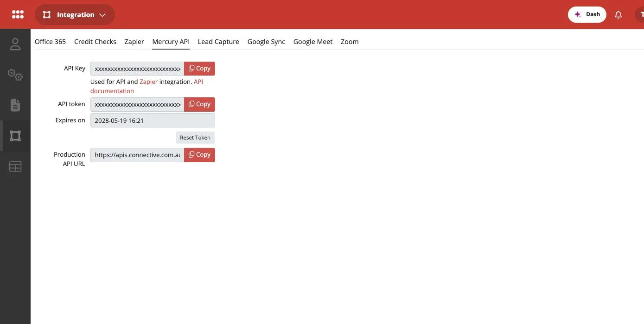Open the API documentation link

click(x=147, y=86)
